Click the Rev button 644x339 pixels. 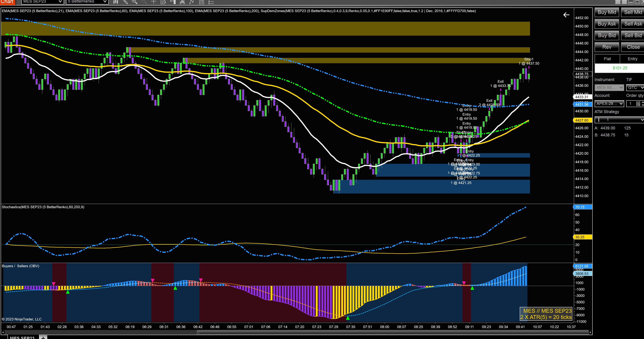coord(607,47)
